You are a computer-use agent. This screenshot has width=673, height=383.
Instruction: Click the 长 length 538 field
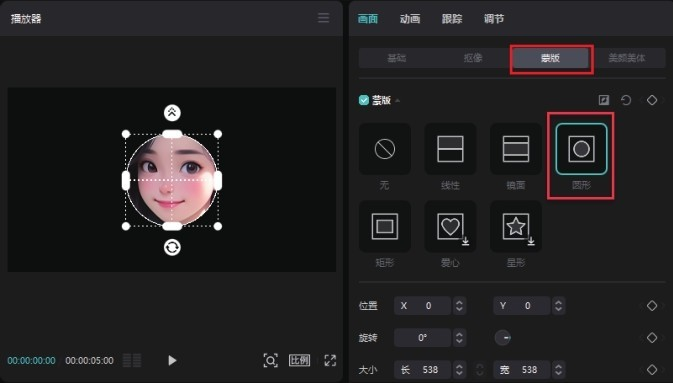[422, 369]
